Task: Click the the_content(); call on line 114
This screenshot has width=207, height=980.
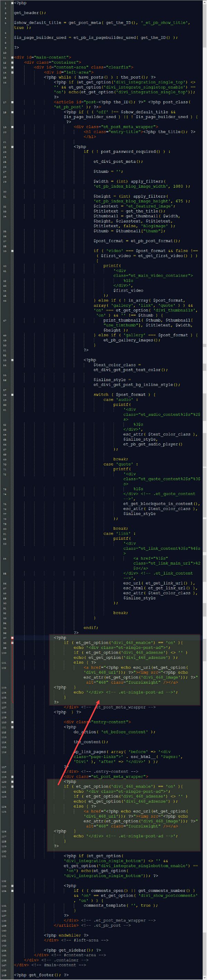Action: click(x=91, y=742)
